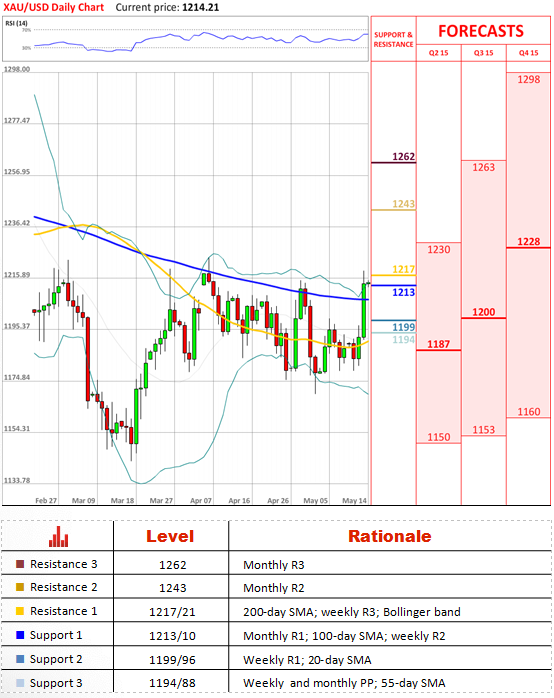Select the Q3 15 forecast column header
The width and height of the screenshot is (554, 698).
point(483,53)
